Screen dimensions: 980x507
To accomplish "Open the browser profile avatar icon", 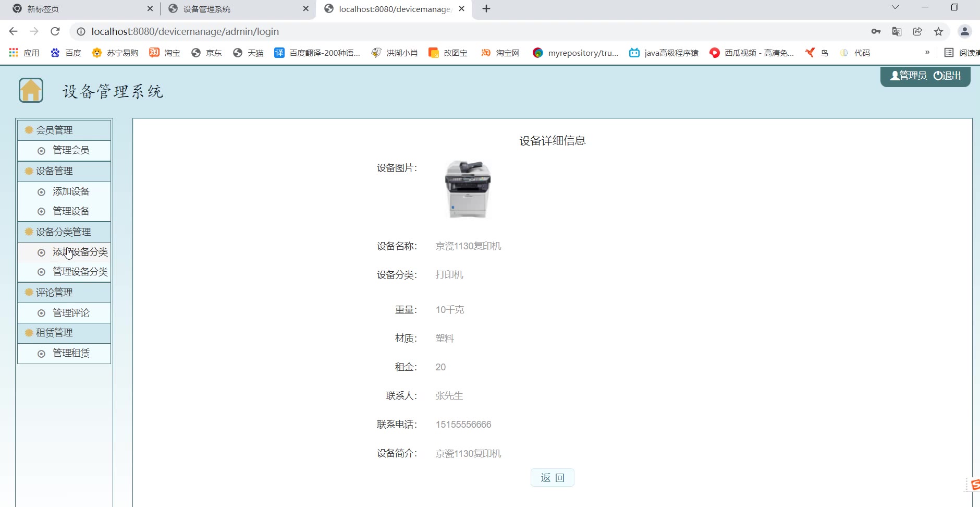I will [964, 31].
